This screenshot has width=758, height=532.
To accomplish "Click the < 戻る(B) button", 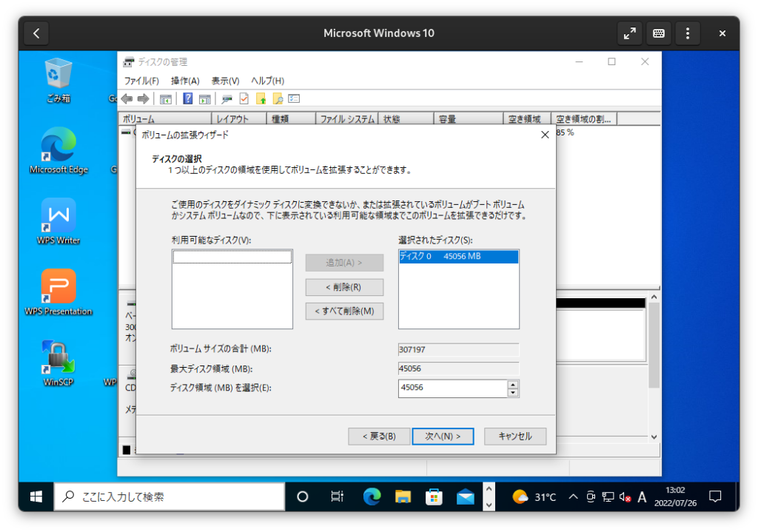I will pyautogui.click(x=379, y=437).
